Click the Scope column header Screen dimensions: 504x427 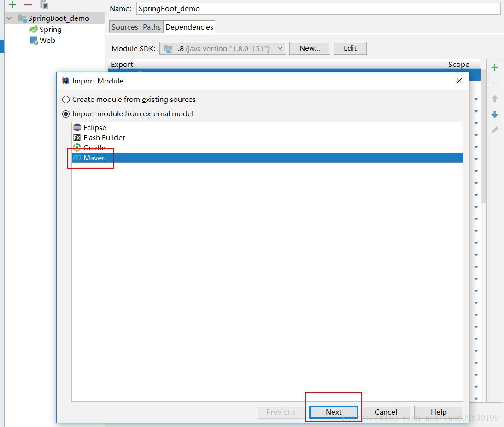pos(458,65)
